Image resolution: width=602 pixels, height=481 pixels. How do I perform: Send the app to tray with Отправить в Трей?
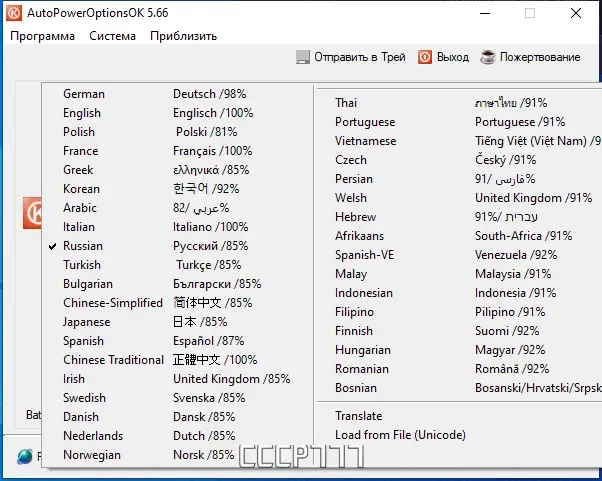click(351, 57)
